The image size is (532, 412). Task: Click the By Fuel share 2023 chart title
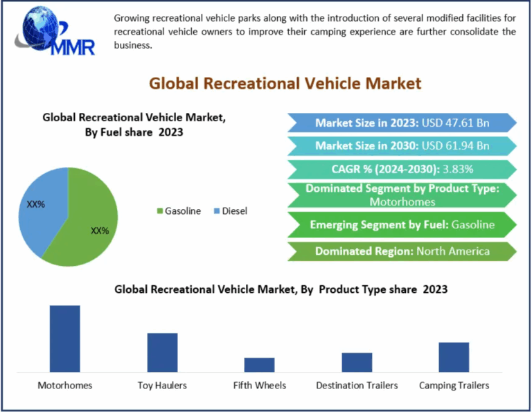[134, 125]
